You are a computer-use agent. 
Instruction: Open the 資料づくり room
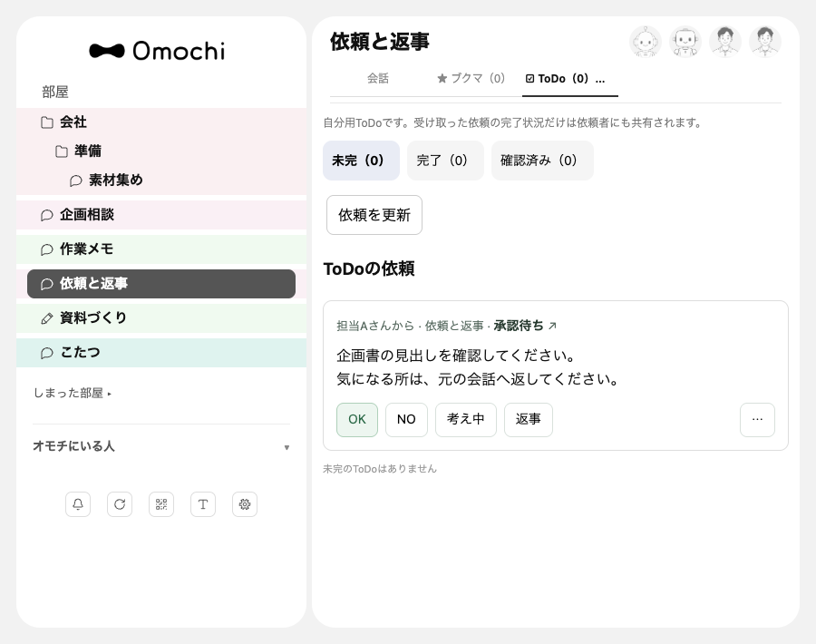tap(161, 318)
